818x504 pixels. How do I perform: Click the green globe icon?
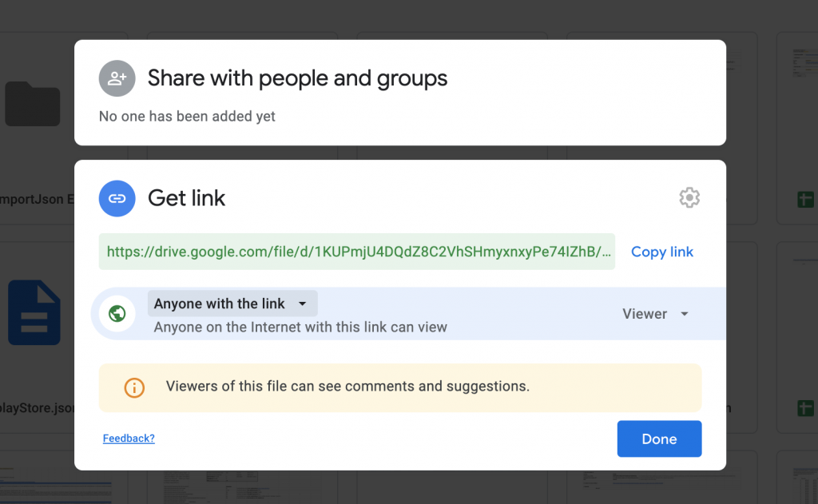click(x=117, y=314)
